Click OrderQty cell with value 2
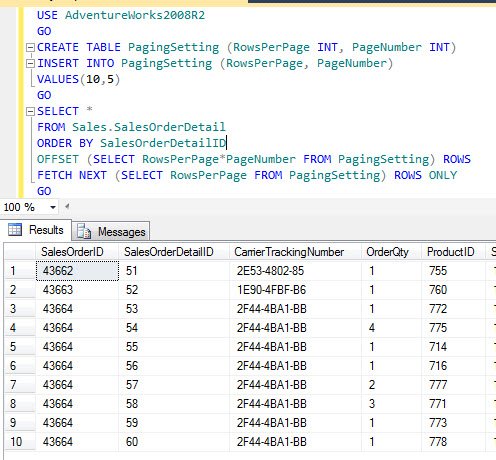 (391, 385)
